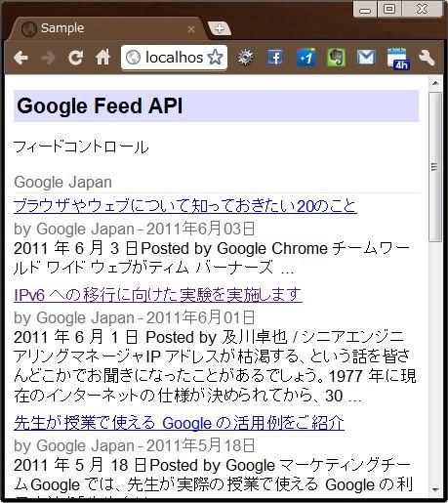Close the Sample tab
This screenshot has height=503, width=448.
191,29
